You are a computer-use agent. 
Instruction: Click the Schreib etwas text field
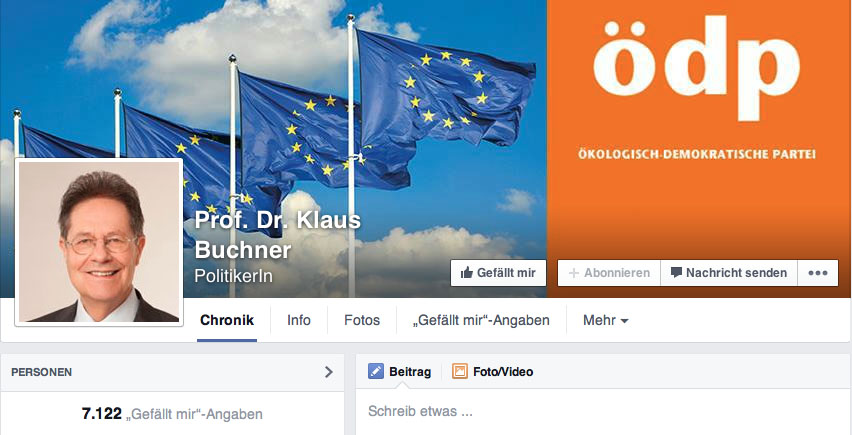603,412
